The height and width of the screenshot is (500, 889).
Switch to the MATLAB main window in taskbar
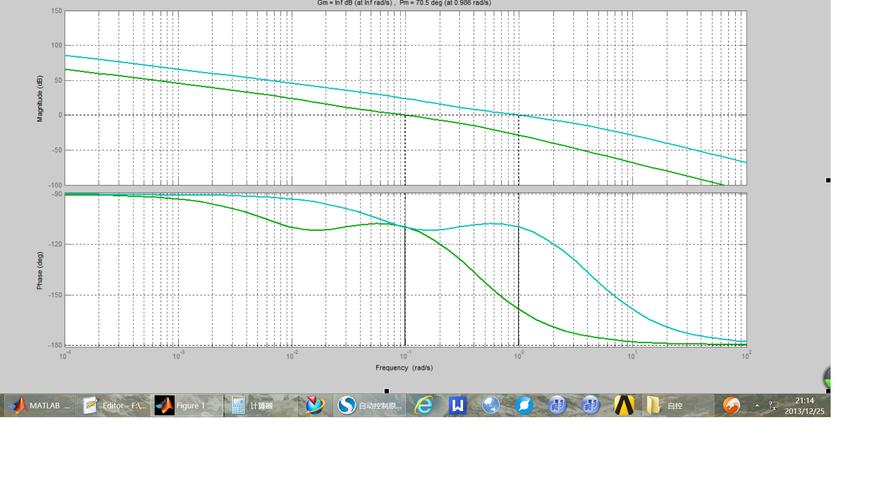coord(40,405)
